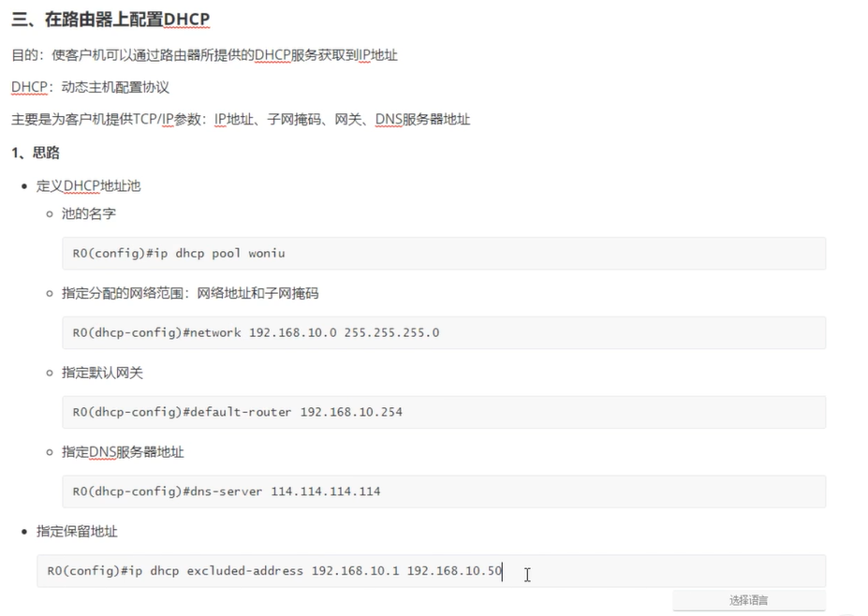The width and height of the screenshot is (868, 616).
Task: Click the 选择语言 language selector field
Action: 749,600
